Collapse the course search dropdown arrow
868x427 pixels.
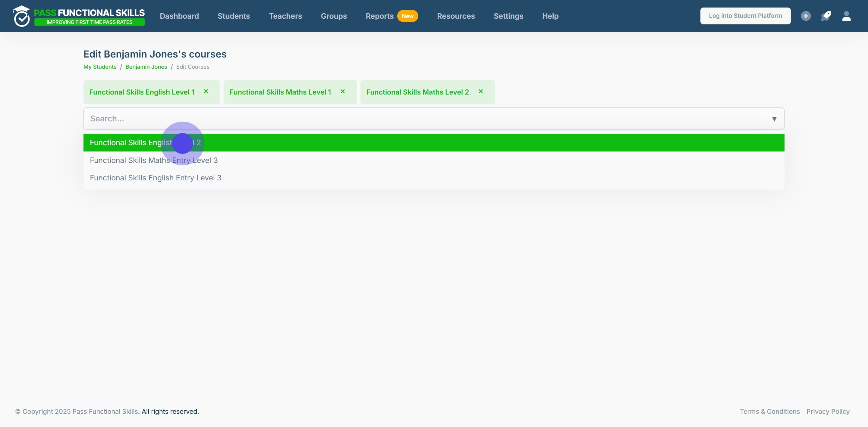(x=774, y=119)
